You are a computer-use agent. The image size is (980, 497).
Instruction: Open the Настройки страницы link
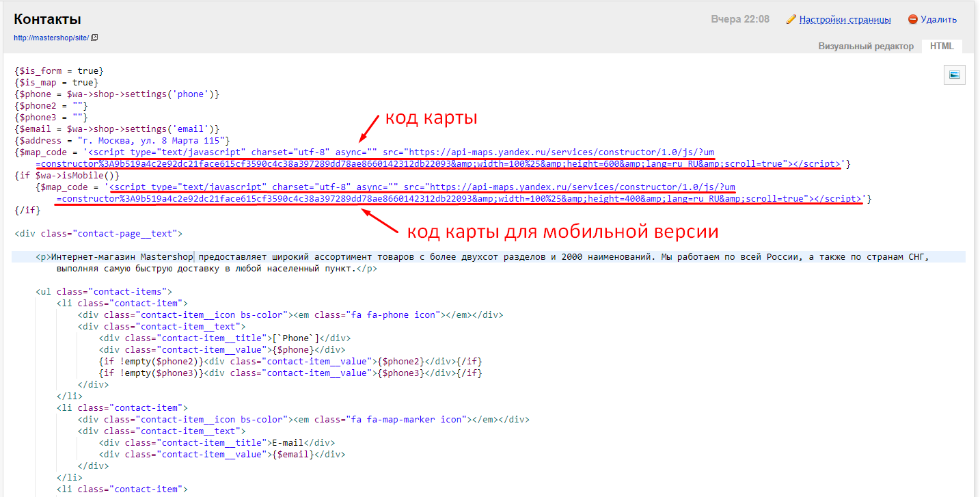845,19
